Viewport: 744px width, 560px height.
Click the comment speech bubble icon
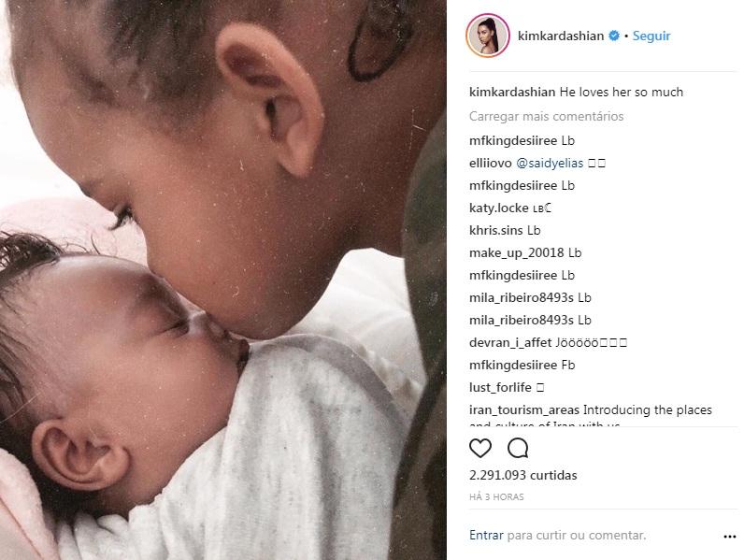point(518,448)
